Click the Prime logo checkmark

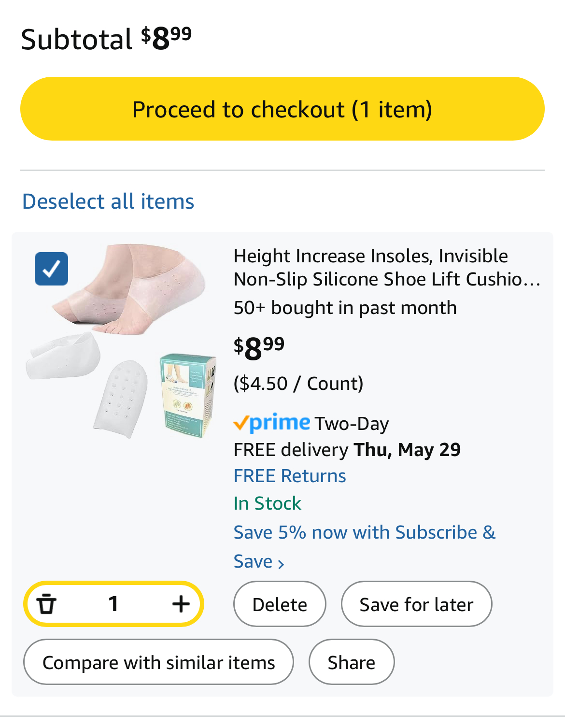point(241,424)
